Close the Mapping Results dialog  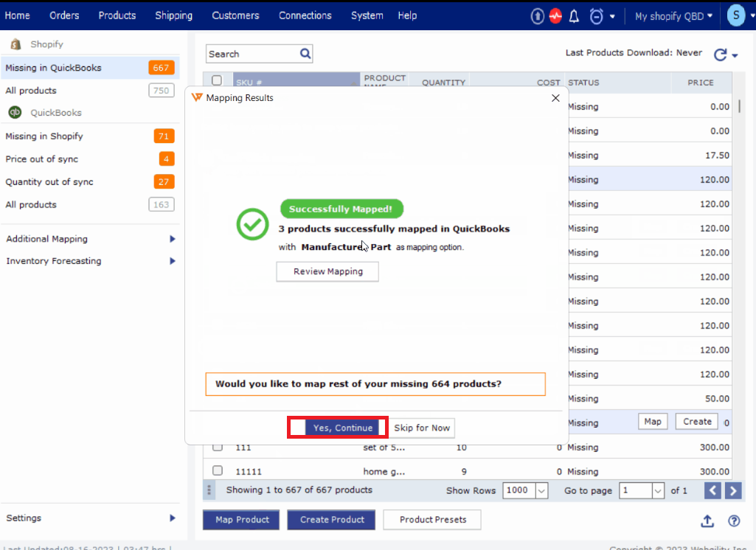(x=555, y=98)
